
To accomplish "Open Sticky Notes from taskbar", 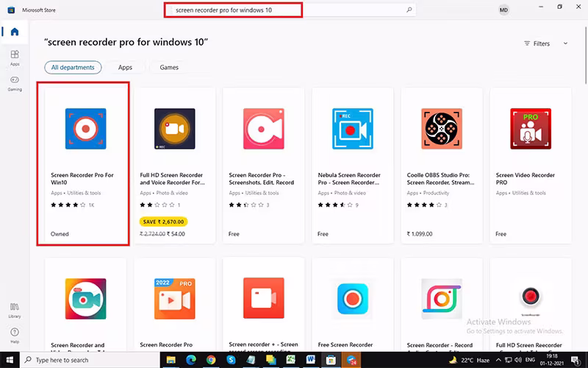I will [x=270, y=360].
